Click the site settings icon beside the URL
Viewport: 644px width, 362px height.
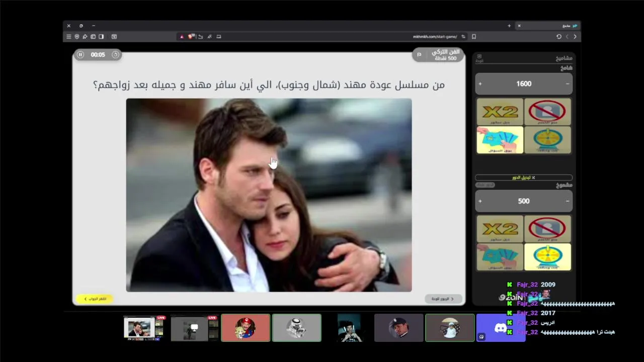[462, 37]
